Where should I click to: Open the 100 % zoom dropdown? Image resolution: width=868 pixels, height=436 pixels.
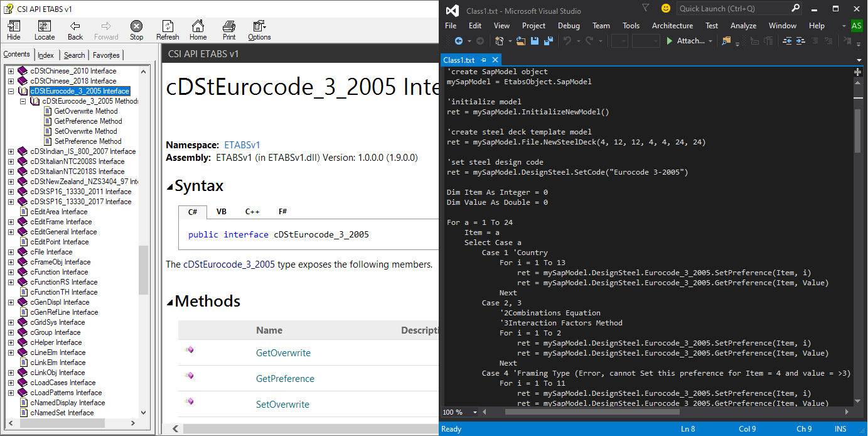click(474, 412)
